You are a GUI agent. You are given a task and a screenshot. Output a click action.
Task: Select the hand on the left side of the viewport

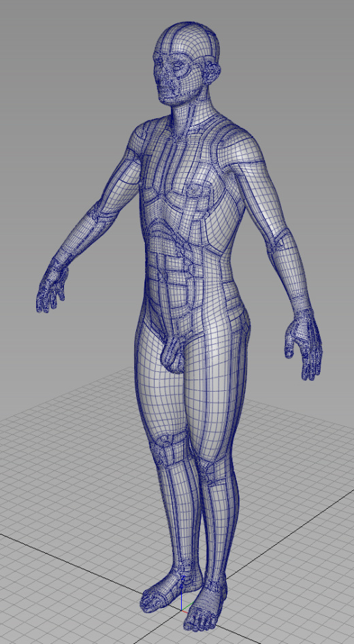(51, 284)
